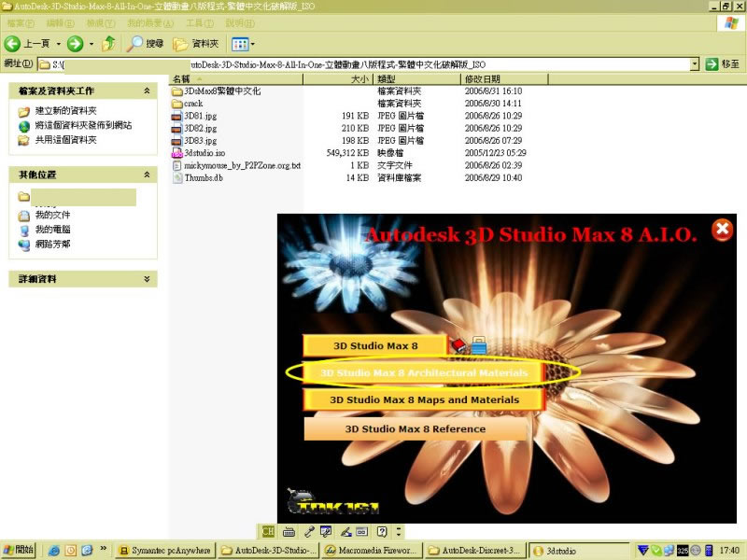The height and width of the screenshot is (560, 747).
Task: Select the 3D83.jpg image file icon
Action: (176, 141)
